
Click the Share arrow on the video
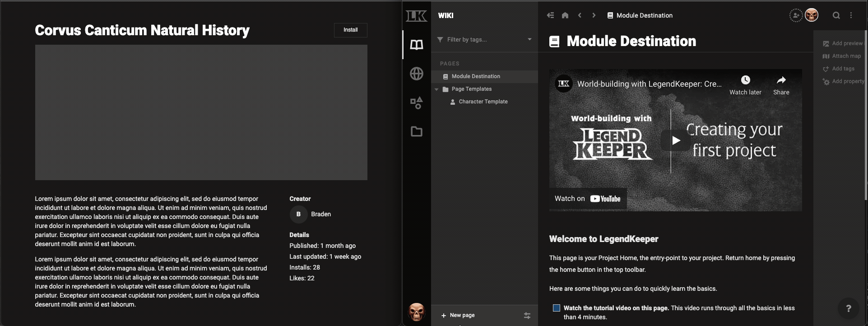tap(781, 80)
